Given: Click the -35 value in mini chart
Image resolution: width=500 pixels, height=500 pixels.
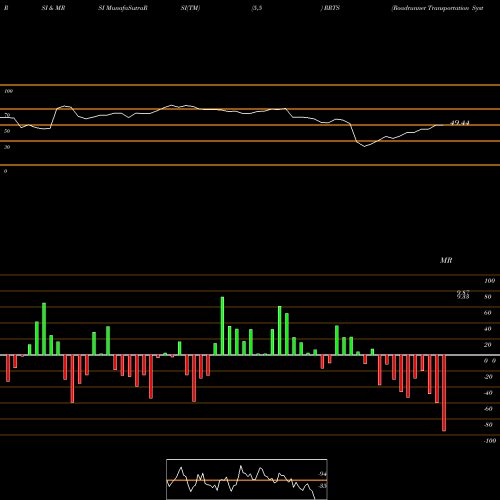Looking at the screenshot, I should click(x=322, y=486).
